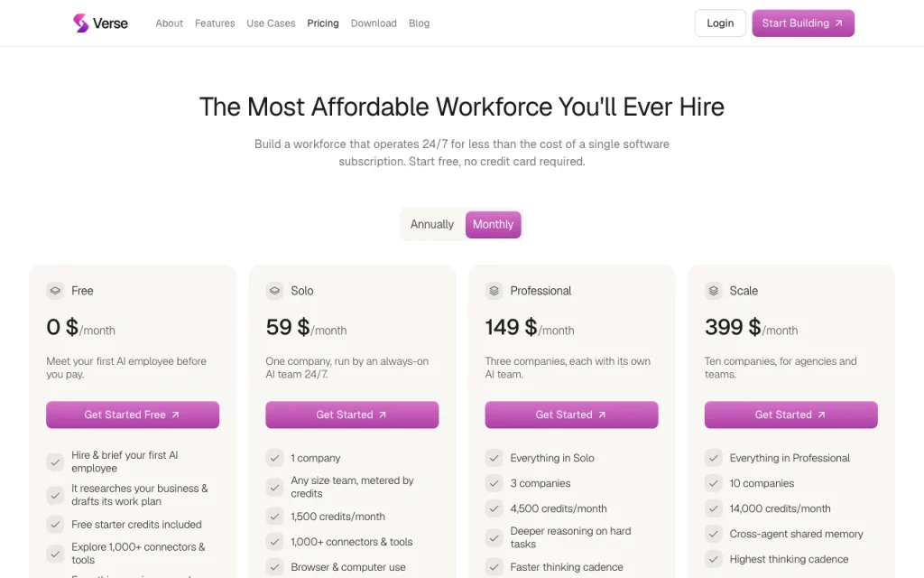Screen dimensions: 924x578
Task: Click checkmark icon beside Everything in Solo
Action: point(494,458)
